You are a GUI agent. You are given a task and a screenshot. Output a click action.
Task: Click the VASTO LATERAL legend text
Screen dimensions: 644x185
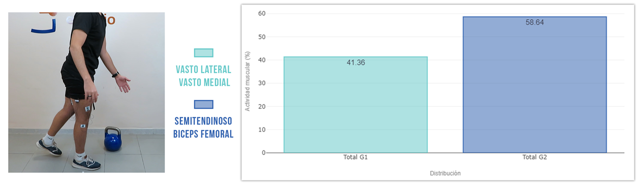[x=204, y=70]
